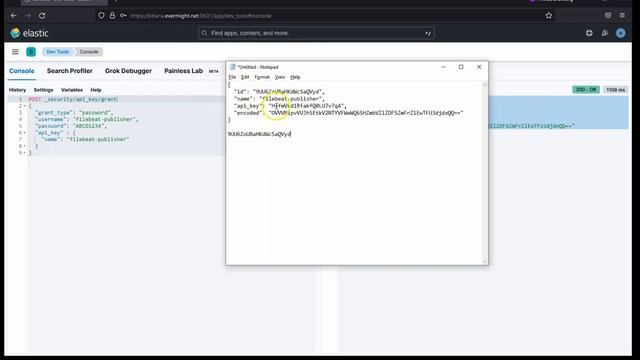Open console Settings
This screenshot has width=640, height=360.
pos(43,90)
